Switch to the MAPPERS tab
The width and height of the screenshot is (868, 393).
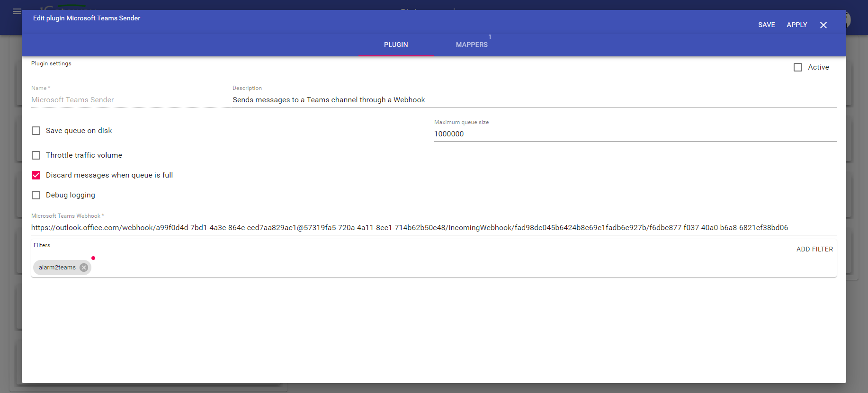point(472,45)
